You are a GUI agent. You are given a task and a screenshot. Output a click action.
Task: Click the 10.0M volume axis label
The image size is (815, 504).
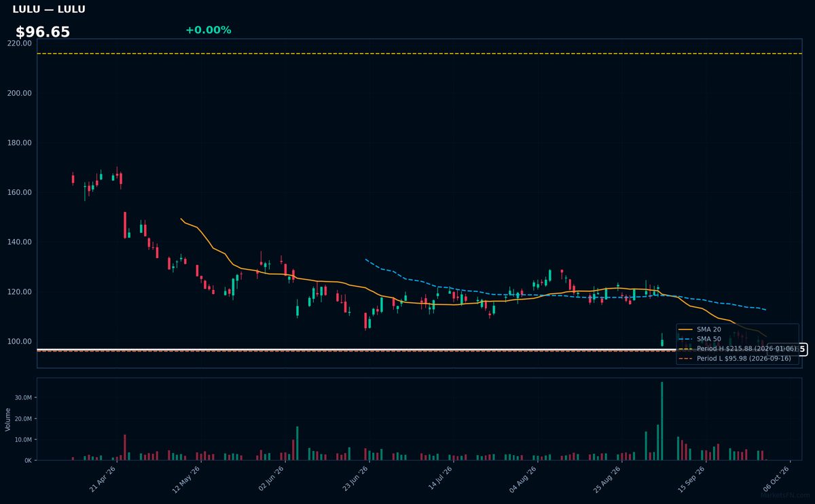pos(23,439)
